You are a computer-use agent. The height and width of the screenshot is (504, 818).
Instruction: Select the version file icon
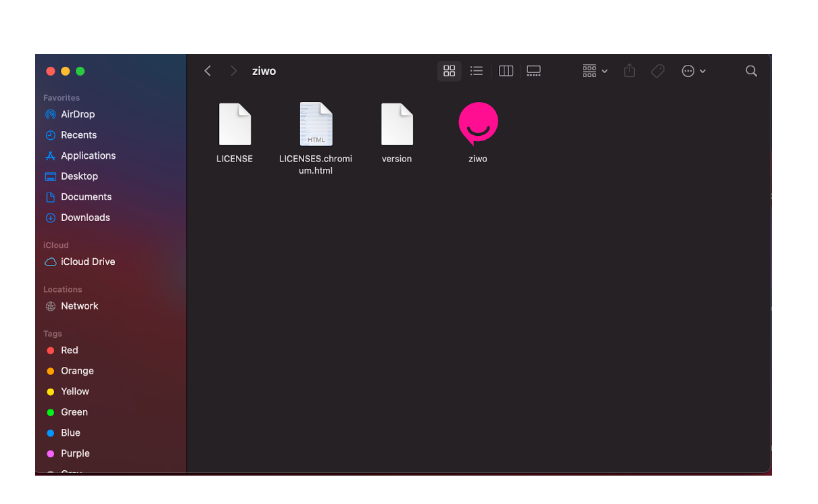[x=397, y=124]
